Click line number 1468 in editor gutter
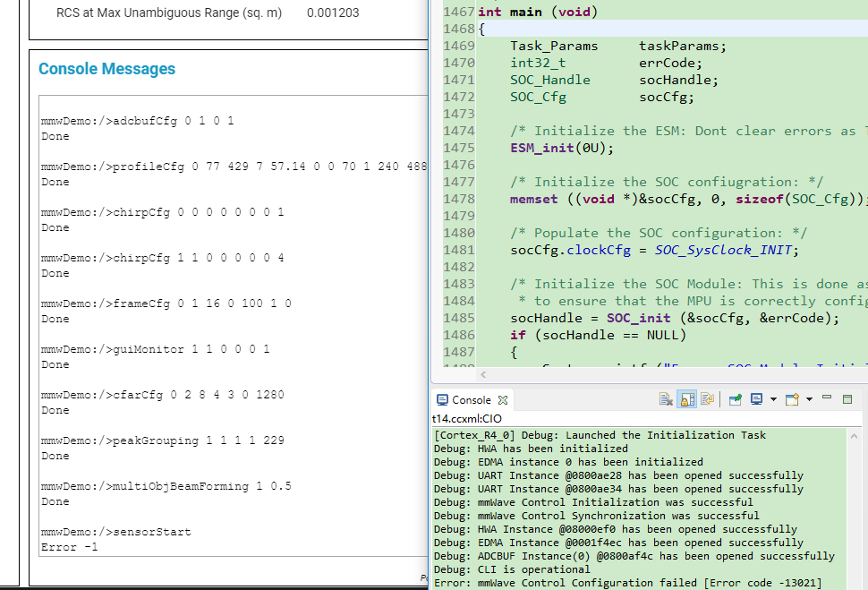 [459, 29]
